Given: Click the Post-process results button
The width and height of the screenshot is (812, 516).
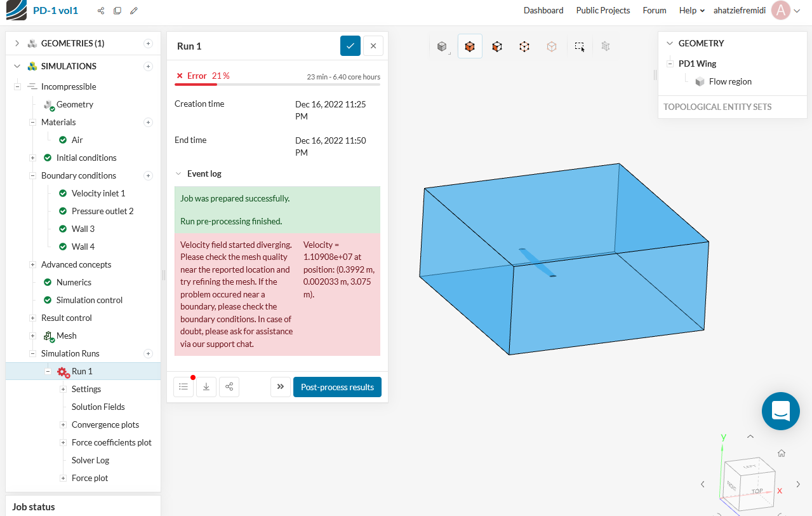Looking at the screenshot, I should click(x=337, y=386).
